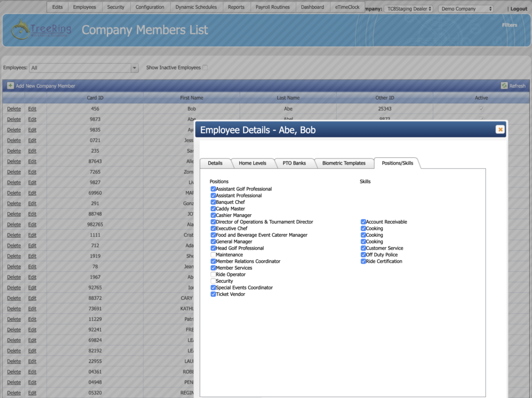
Task: Open the Filters panel
Action: 509,24
